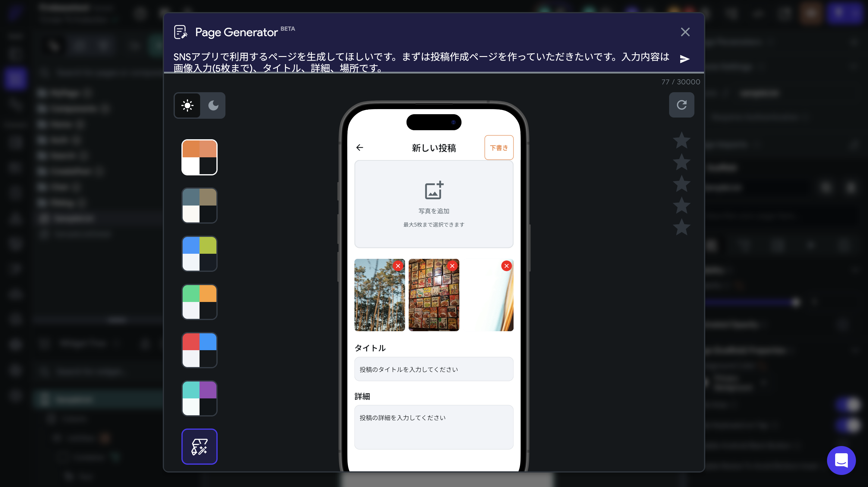The image size is (868, 487).
Task: Rate the design with the topmost star
Action: point(682,140)
